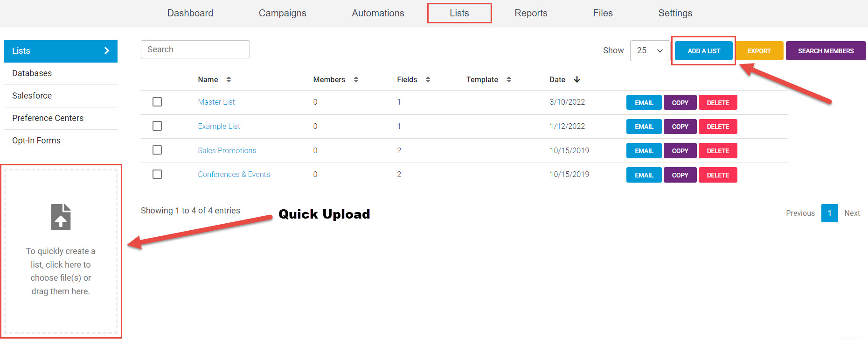
Task: Sort by Members column sort icon
Action: 356,79
